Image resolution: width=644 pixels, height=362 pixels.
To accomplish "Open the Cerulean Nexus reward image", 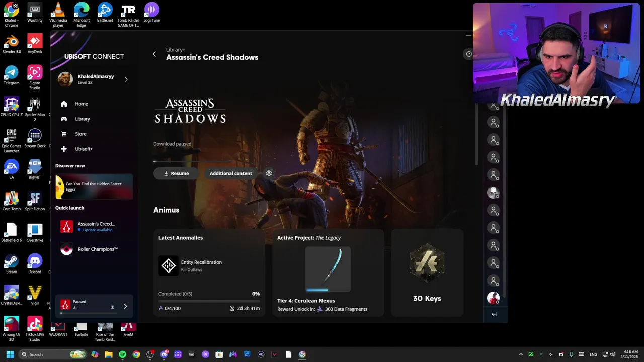I will click(328, 269).
